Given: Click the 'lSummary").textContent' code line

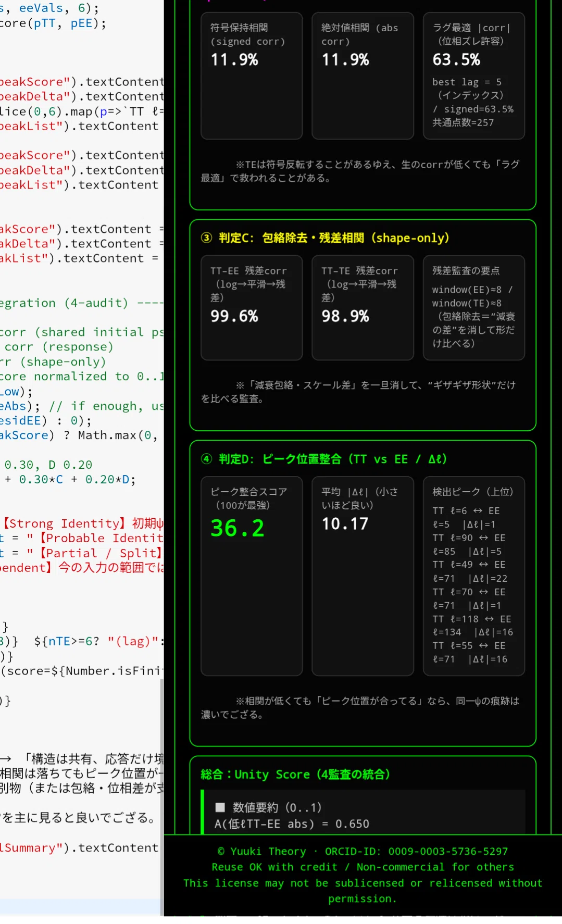Looking at the screenshot, I should 79,848.
